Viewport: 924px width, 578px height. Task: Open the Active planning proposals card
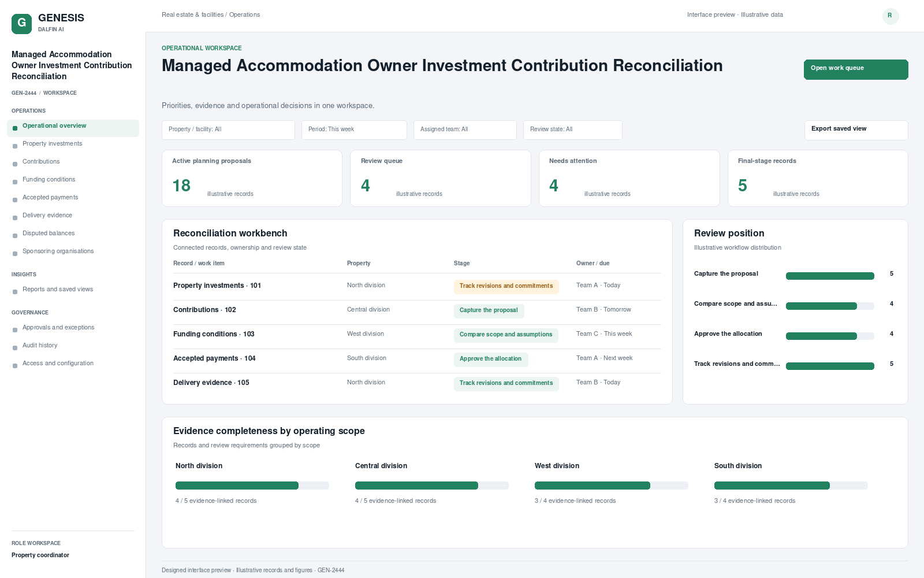pos(252,178)
